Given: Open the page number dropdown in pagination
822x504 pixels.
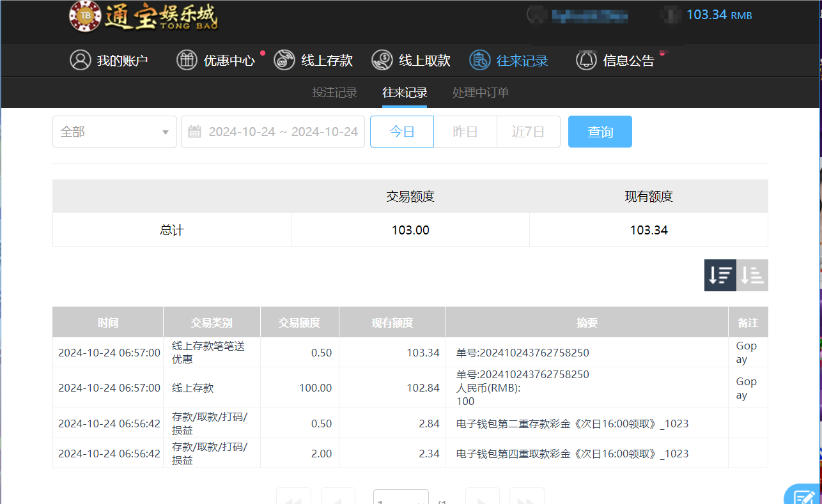Looking at the screenshot, I should click(x=401, y=500).
